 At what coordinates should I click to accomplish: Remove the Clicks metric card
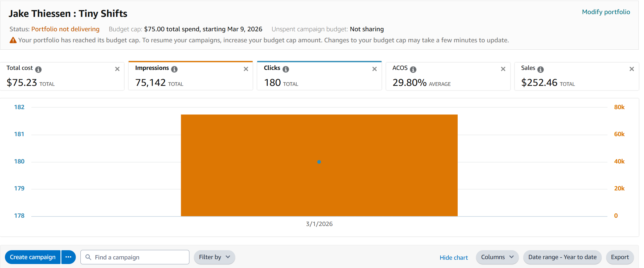pyautogui.click(x=374, y=69)
